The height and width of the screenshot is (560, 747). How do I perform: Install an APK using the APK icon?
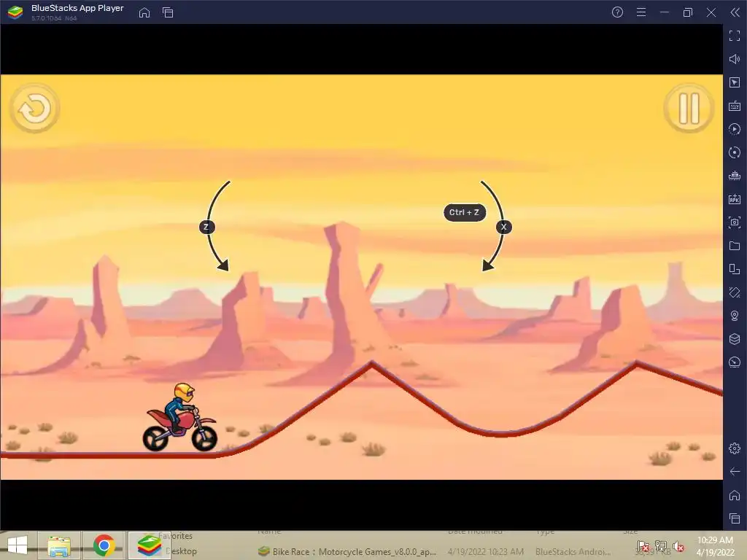(x=735, y=199)
